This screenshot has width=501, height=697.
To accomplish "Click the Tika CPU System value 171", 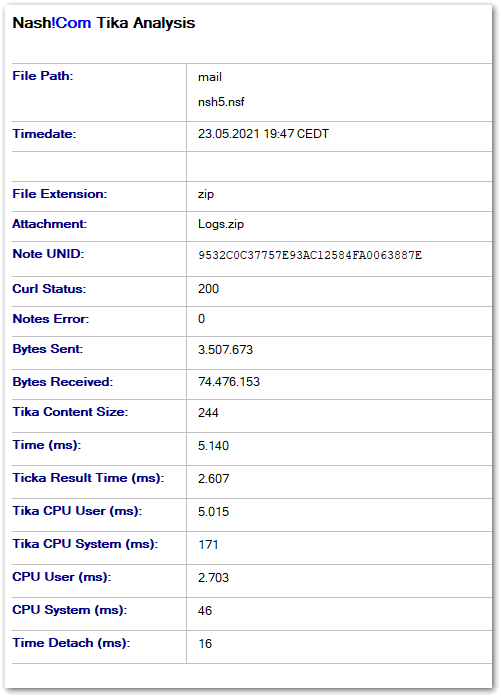I will pos(208,545).
